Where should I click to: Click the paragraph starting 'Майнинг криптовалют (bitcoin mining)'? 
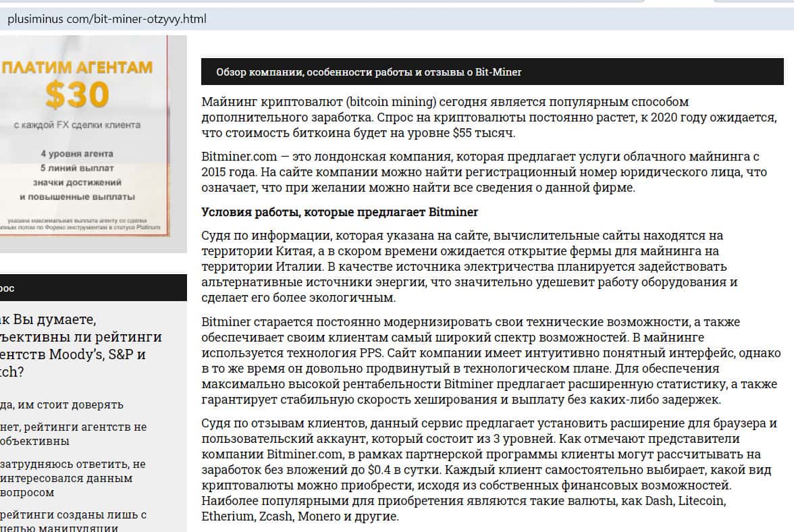tap(489, 117)
